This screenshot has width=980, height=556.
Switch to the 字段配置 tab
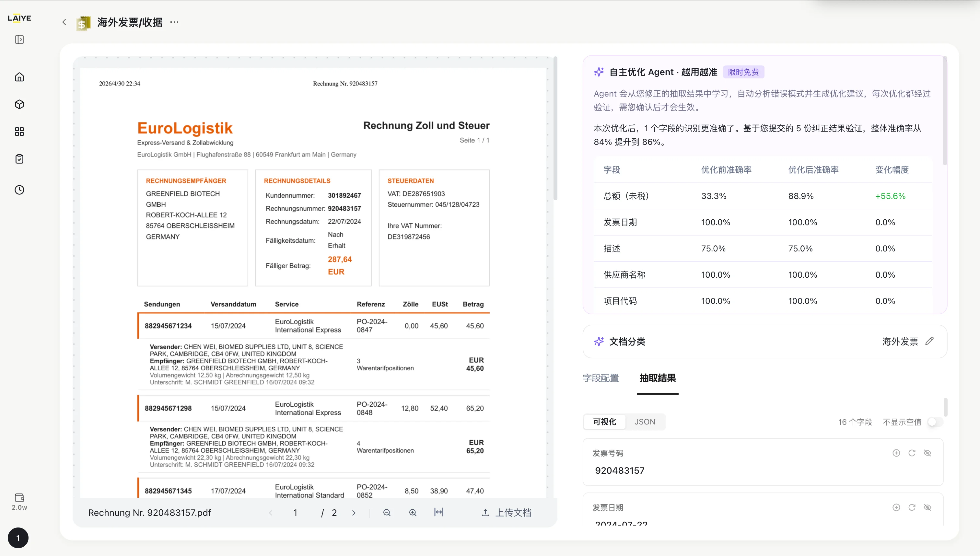(x=601, y=378)
